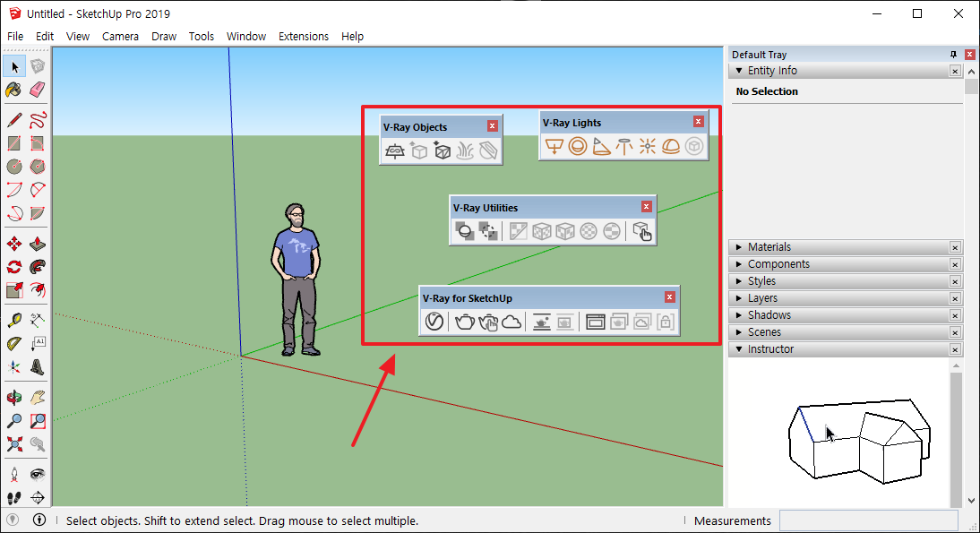Expand the Styles panel
Image resolution: width=980 pixels, height=533 pixels.
[739, 281]
